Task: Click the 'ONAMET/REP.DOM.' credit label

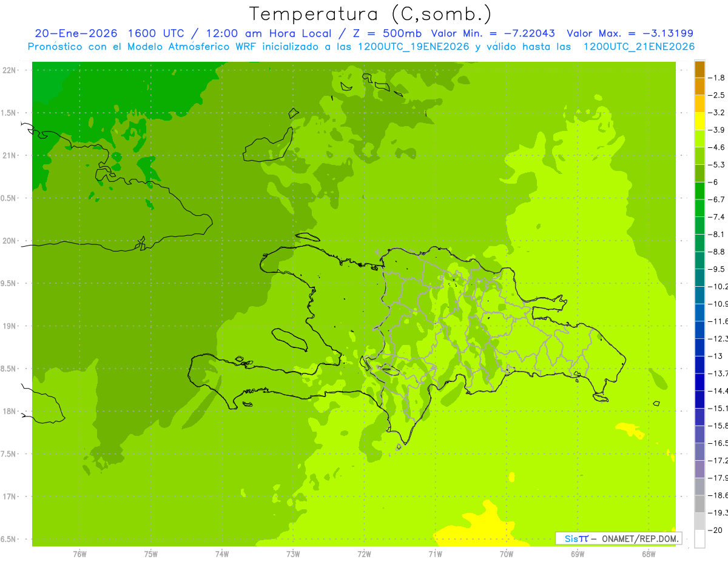Action: [641, 538]
